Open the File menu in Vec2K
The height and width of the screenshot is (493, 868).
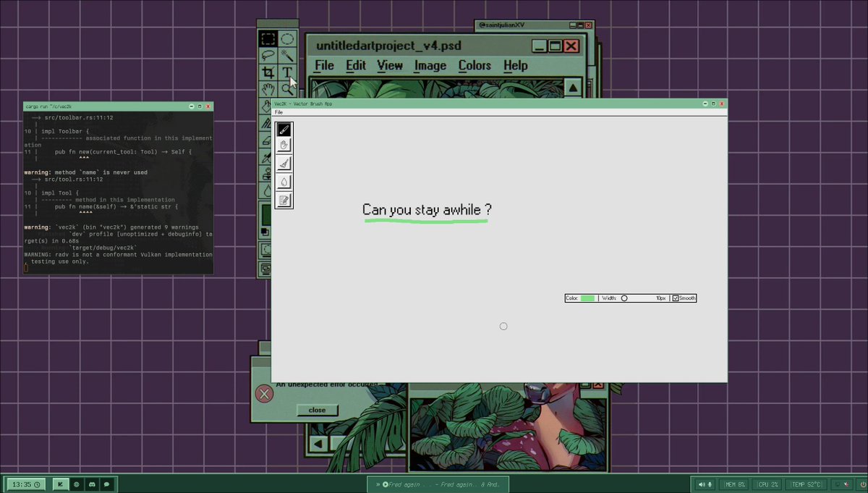point(278,112)
